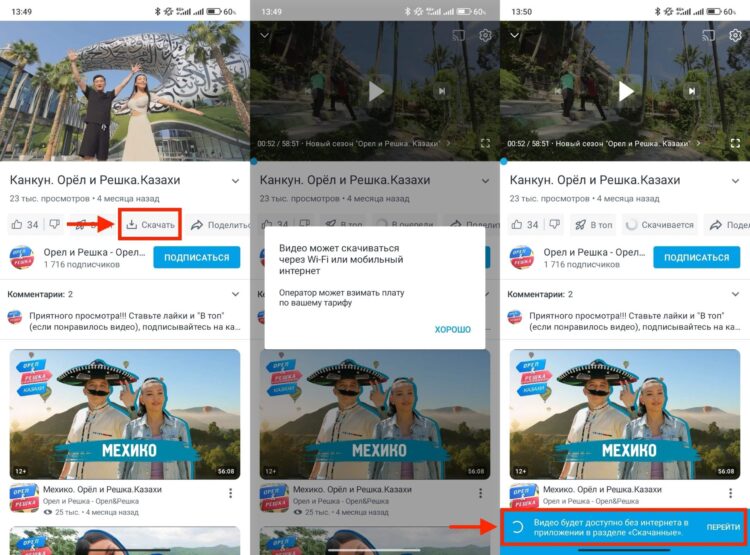Image resolution: width=750 pixels, height=555 pixels.
Task: Subscribe with ПОДПИСАТЬСЯ in the 13:50 screenshot
Action: click(696, 257)
